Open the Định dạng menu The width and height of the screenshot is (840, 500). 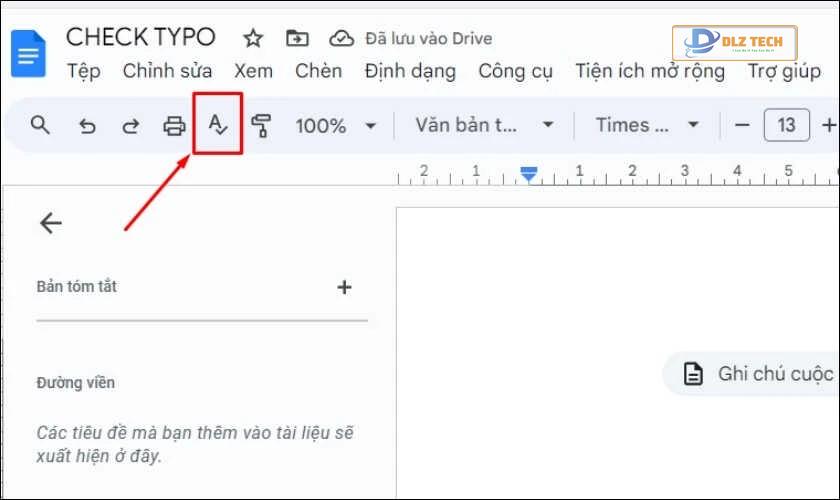(410, 72)
